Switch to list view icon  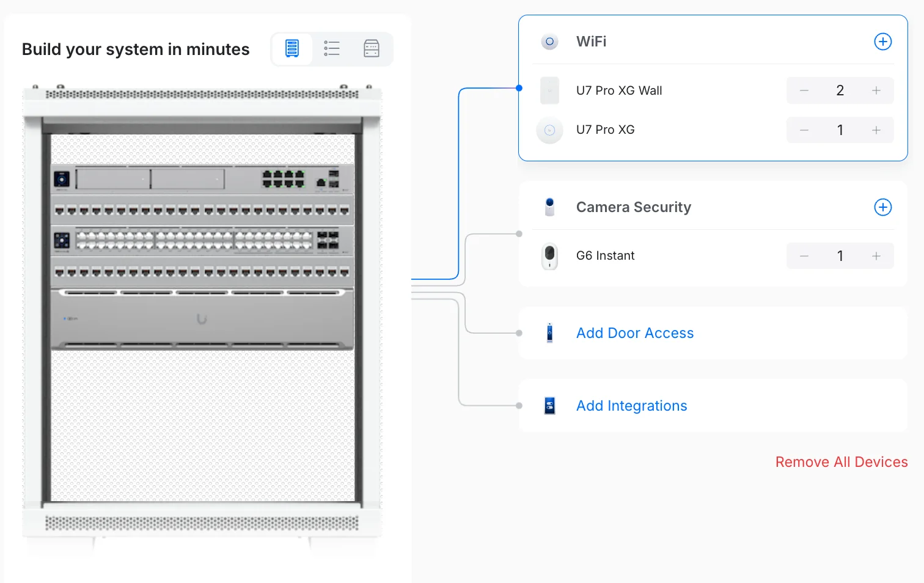click(332, 48)
